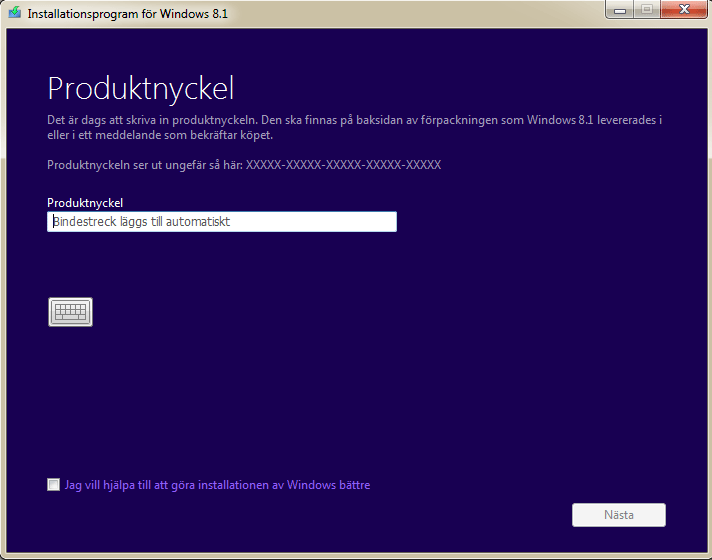
Task: Click the 'eller i ett meddelande' description line
Action: (159, 135)
